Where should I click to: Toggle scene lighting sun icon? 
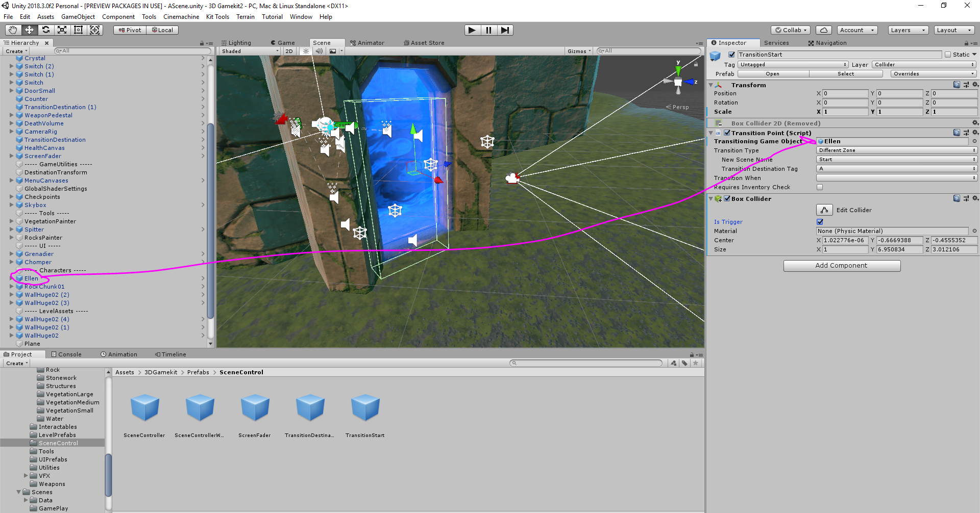point(306,51)
